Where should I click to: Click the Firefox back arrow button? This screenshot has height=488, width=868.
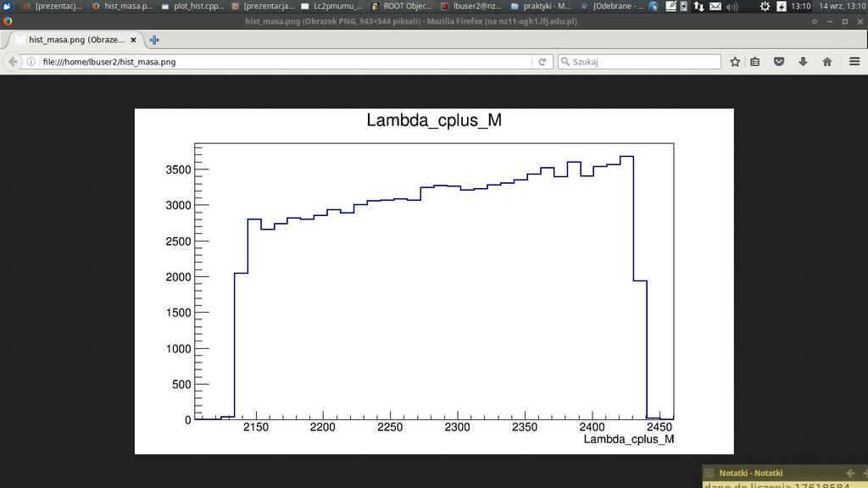(x=13, y=61)
